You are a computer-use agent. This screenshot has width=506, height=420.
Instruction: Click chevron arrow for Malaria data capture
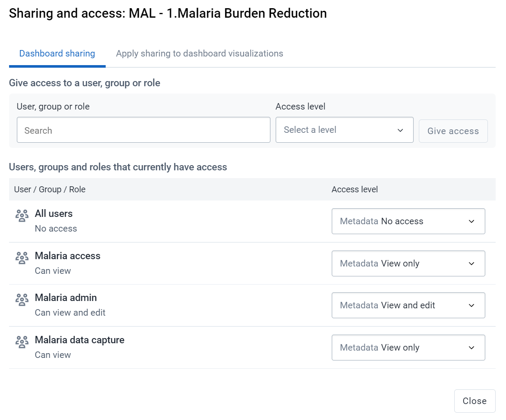[471, 348]
